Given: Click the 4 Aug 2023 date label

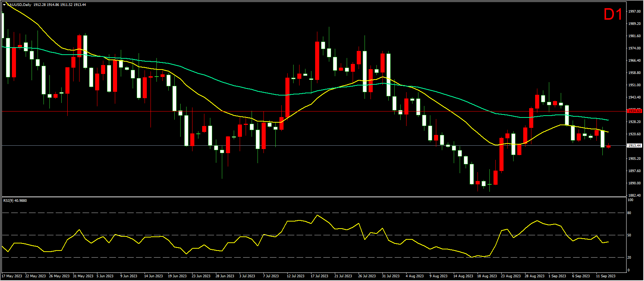Looking at the screenshot, I should pos(415,276).
